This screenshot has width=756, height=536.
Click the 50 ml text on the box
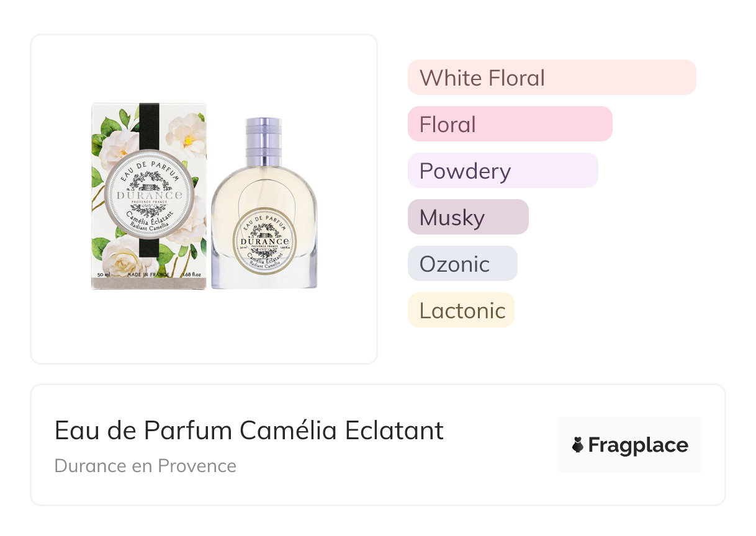pos(104,274)
